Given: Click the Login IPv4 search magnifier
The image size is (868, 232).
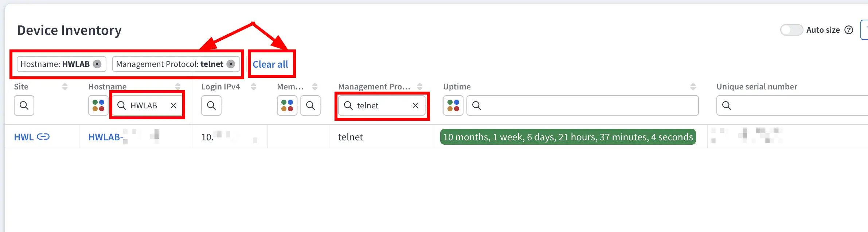Looking at the screenshot, I should pos(211,105).
